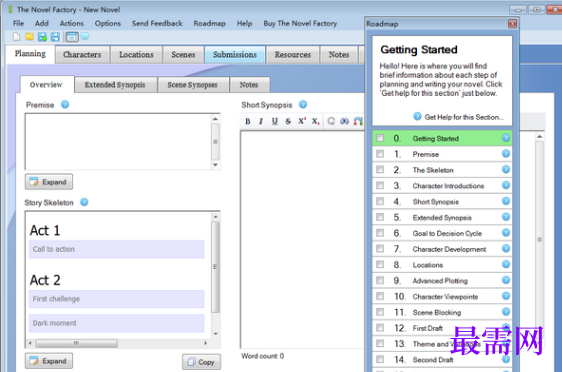Click help icon on Extended Synopsis roadmap row
The height and width of the screenshot is (372, 562).
[x=506, y=216]
